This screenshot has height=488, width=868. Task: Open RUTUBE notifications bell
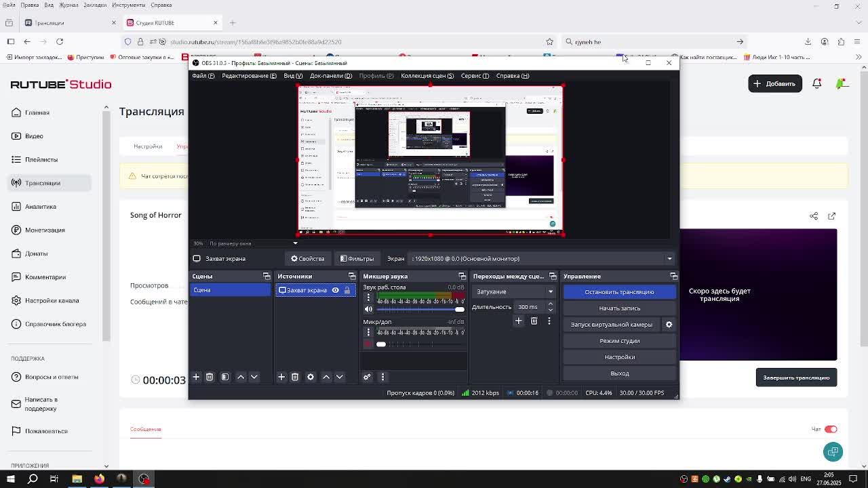pyautogui.click(x=817, y=83)
